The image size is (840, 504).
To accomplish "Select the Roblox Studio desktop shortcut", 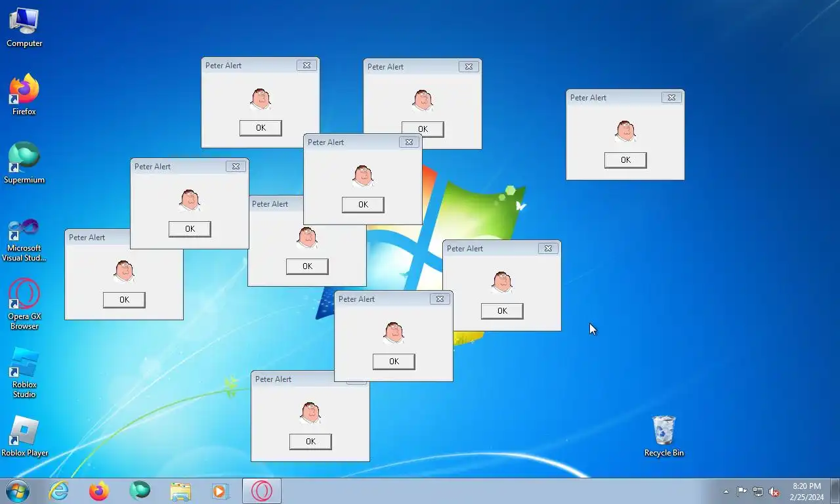I will coord(24,373).
